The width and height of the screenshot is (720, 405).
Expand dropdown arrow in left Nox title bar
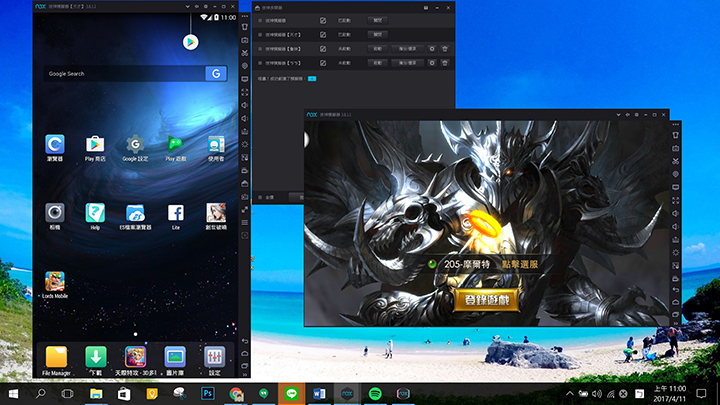187,6
